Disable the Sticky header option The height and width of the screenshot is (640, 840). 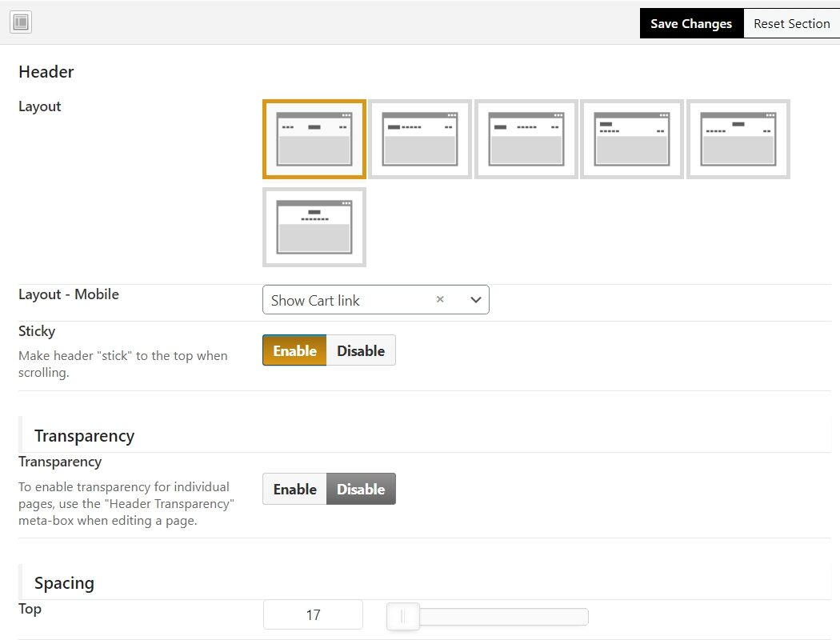(361, 350)
